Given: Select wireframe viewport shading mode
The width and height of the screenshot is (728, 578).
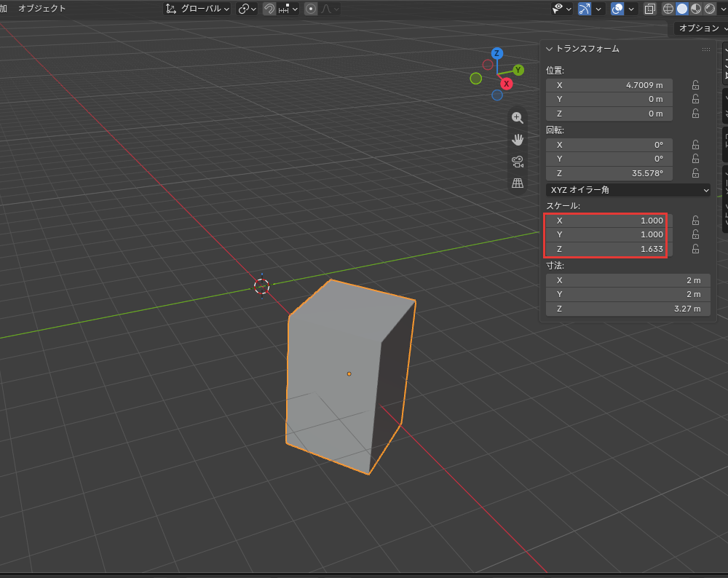Looking at the screenshot, I should (668, 9).
